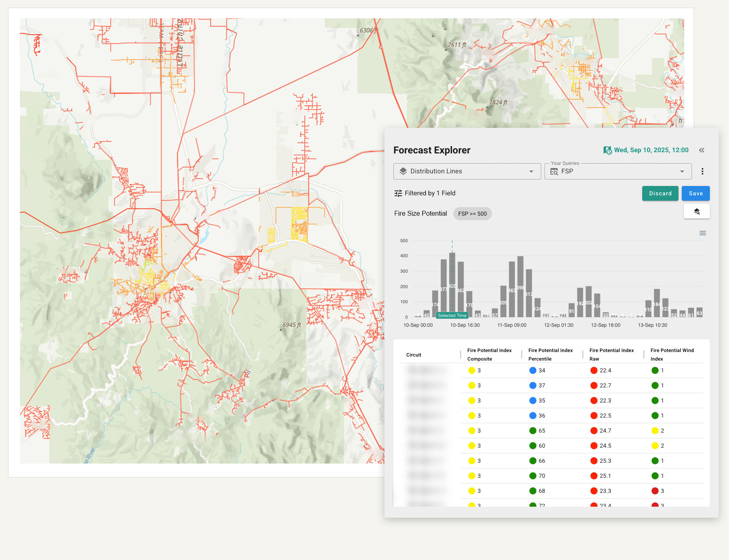Open the three-dot more options menu
Screen dimensions: 729x560
click(702, 171)
